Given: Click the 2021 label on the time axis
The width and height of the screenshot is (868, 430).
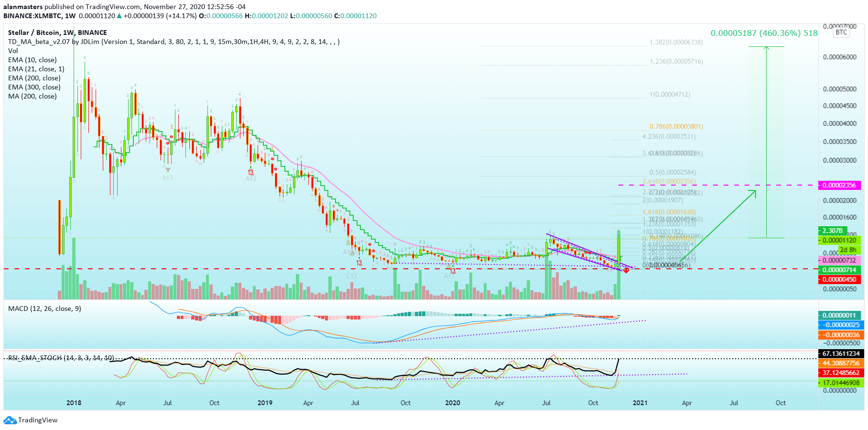Looking at the screenshot, I should tap(640, 403).
